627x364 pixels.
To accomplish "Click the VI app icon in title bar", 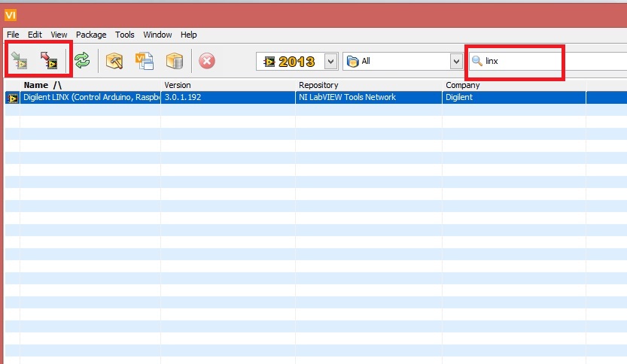I will click(11, 16).
